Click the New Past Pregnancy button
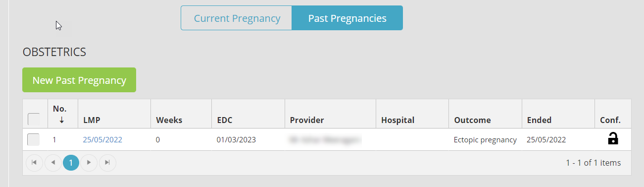The width and height of the screenshot is (644, 187). click(x=79, y=80)
